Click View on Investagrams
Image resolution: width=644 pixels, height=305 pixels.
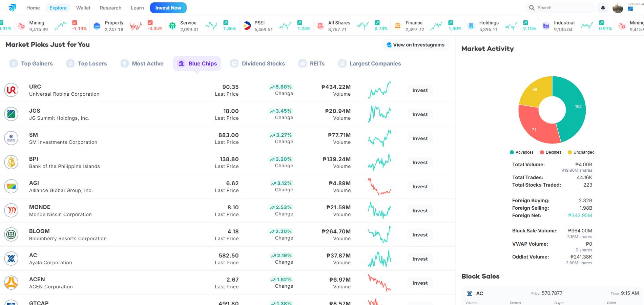pyautogui.click(x=415, y=45)
